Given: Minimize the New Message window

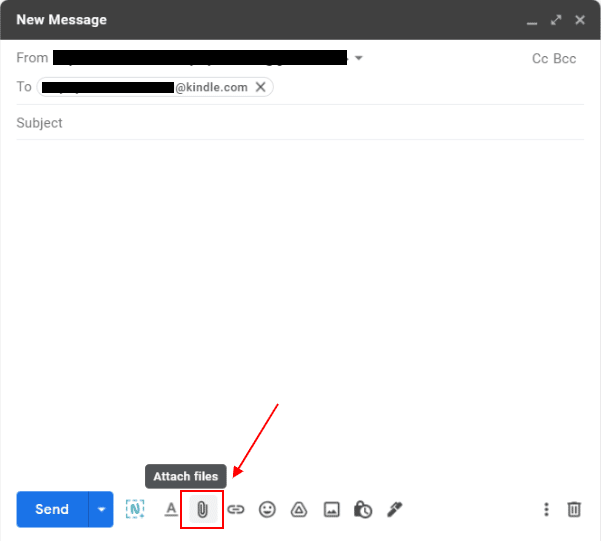Looking at the screenshot, I should pos(532,21).
